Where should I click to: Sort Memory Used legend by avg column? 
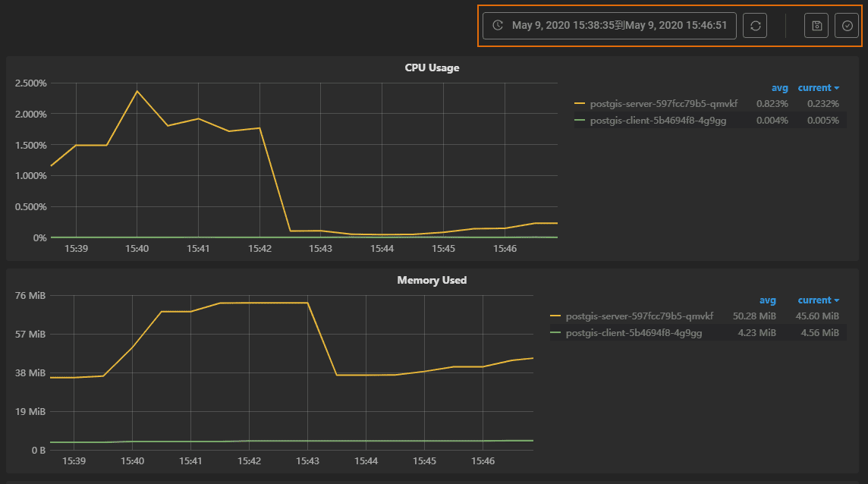point(768,300)
